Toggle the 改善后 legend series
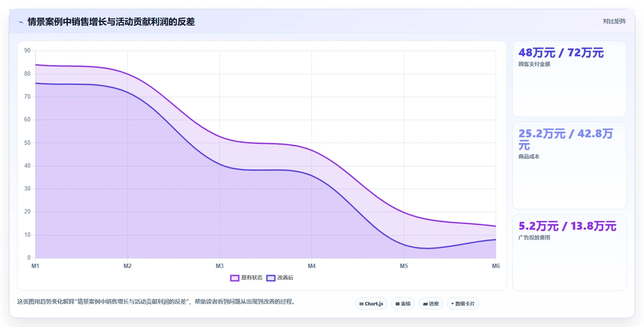This screenshot has height=327, width=644. 280,278
